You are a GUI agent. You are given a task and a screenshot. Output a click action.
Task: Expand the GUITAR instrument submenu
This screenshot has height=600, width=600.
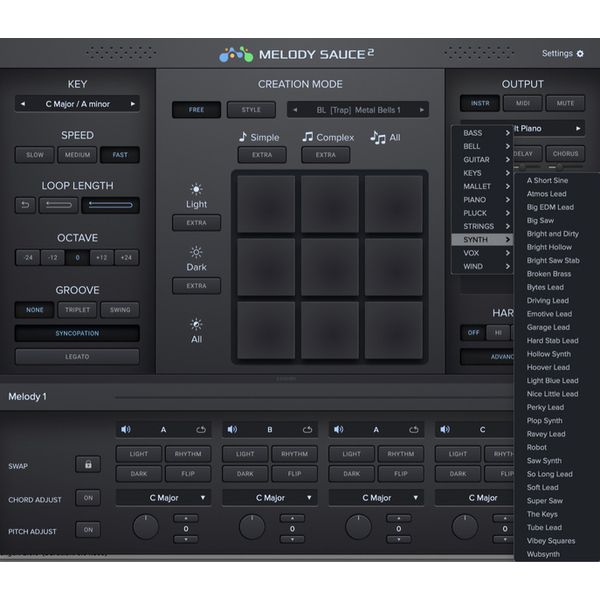click(x=482, y=160)
